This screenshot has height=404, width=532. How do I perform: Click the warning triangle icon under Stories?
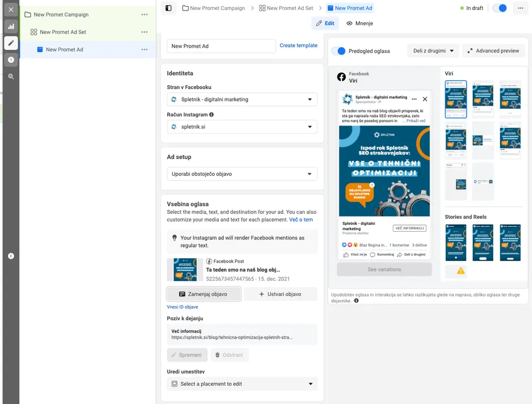tap(461, 270)
